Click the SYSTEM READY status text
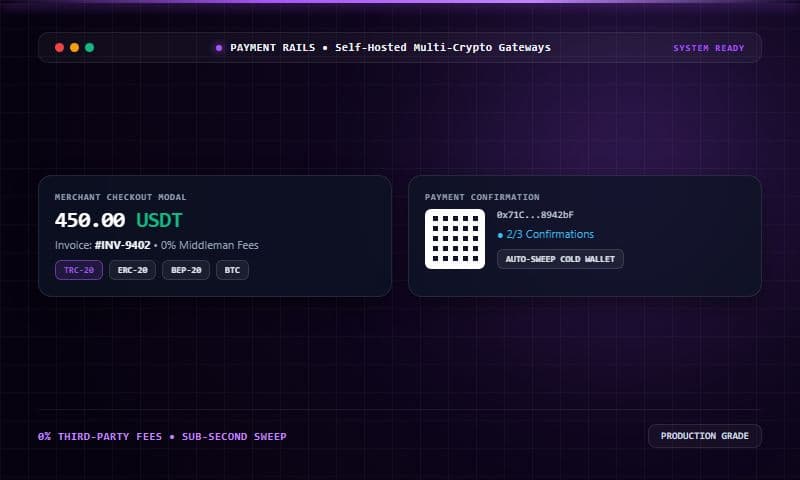The height and width of the screenshot is (480, 800). (709, 48)
